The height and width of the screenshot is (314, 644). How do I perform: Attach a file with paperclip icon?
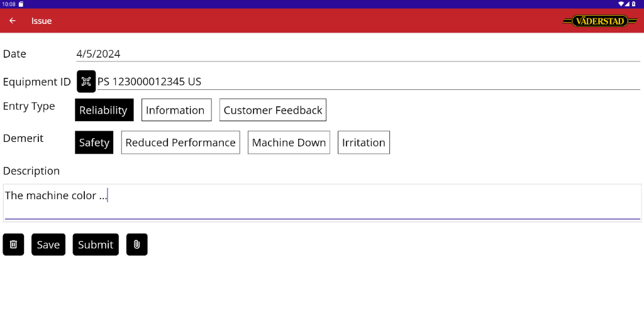[x=136, y=244]
